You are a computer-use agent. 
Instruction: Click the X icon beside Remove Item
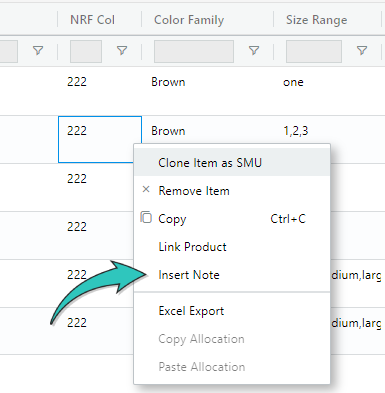coord(146,190)
